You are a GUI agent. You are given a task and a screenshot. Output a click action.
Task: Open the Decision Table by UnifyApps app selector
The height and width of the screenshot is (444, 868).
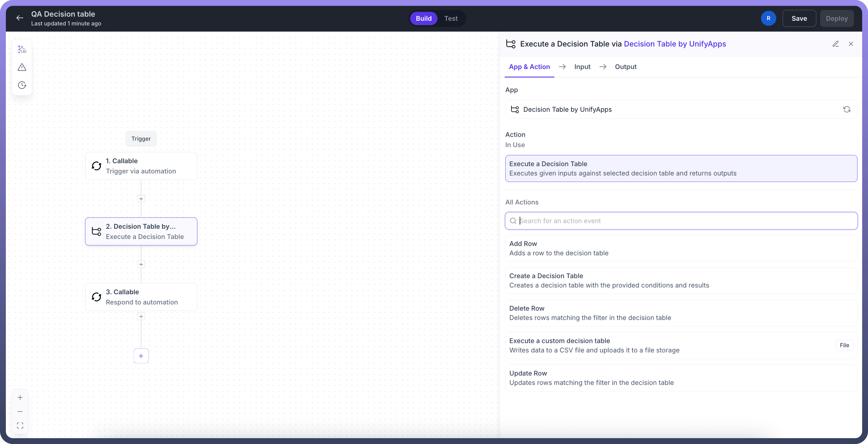point(674,109)
